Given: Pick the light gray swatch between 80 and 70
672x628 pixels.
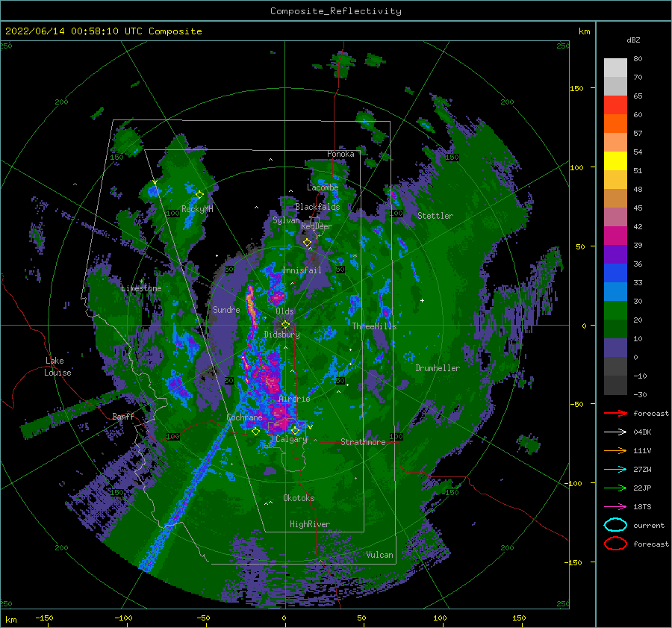Looking at the screenshot, I should [x=615, y=68].
